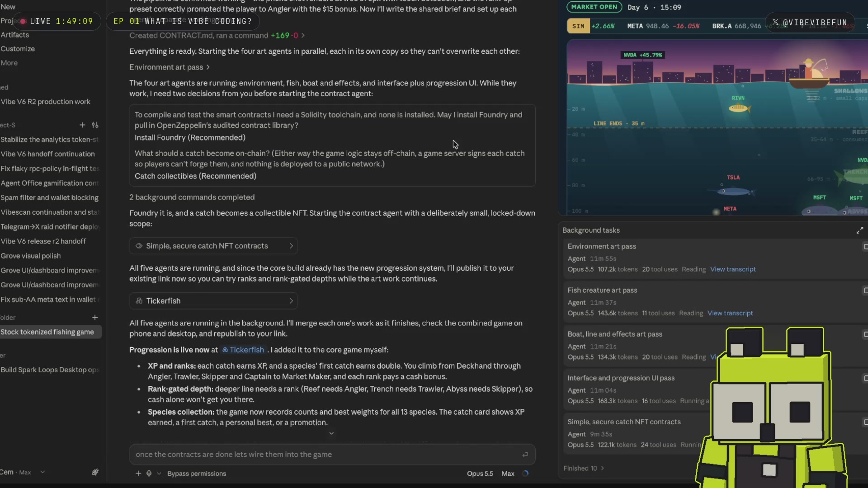Viewport: 868px width, 488px height.
Task: Open Artifacts in the sidebar
Action: (15, 35)
